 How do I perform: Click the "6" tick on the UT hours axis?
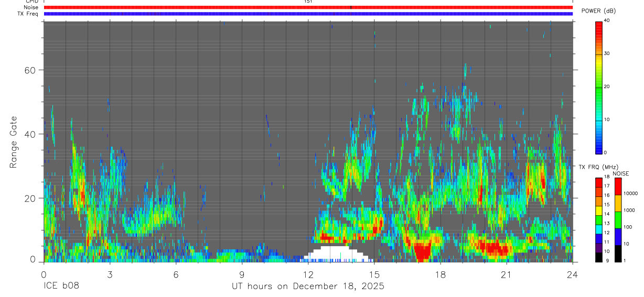coord(176,275)
